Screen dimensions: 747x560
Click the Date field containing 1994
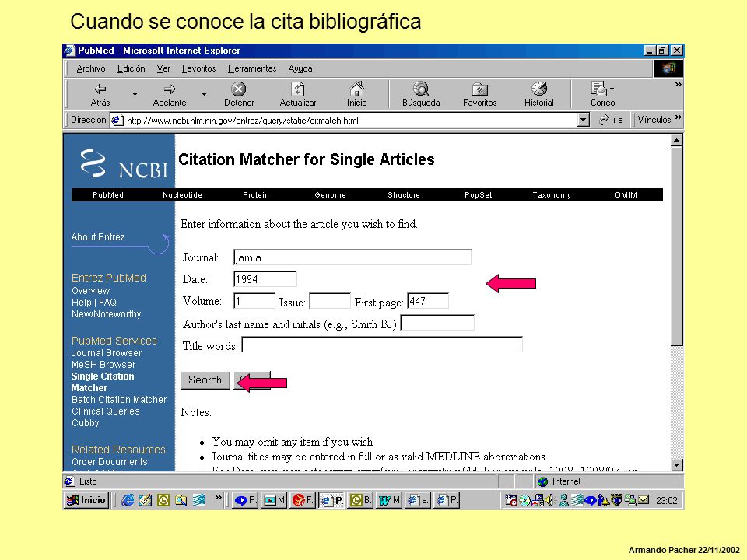point(265,279)
